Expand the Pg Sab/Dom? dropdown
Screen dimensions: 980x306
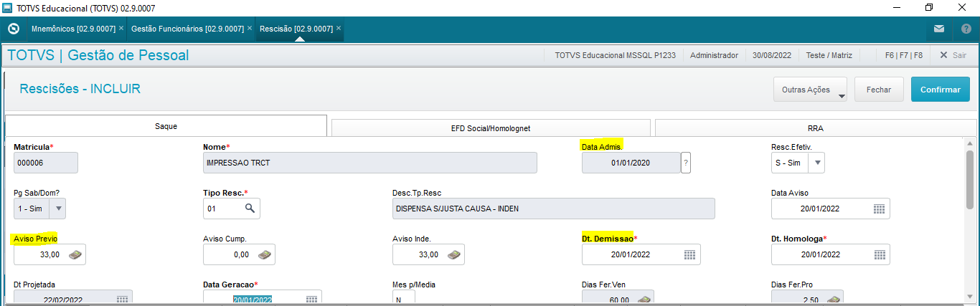click(x=59, y=209)
